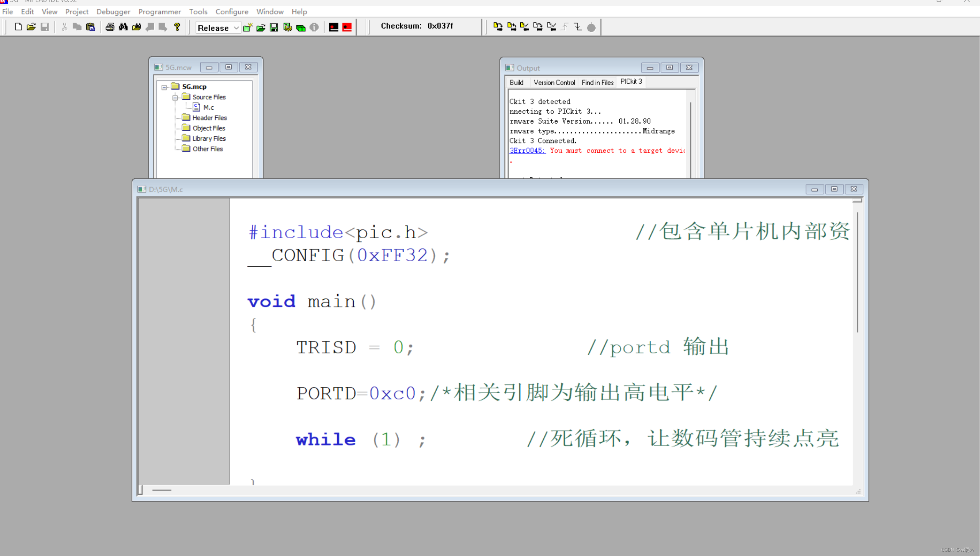Collapse the 5G.mcp project tree node
Image resolution: width=980 pixels, height=556 pixels.
click(164, 87)
